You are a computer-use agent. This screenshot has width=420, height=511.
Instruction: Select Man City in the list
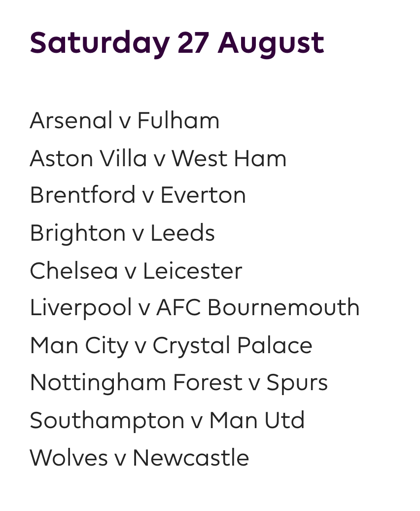click(79, 345)
